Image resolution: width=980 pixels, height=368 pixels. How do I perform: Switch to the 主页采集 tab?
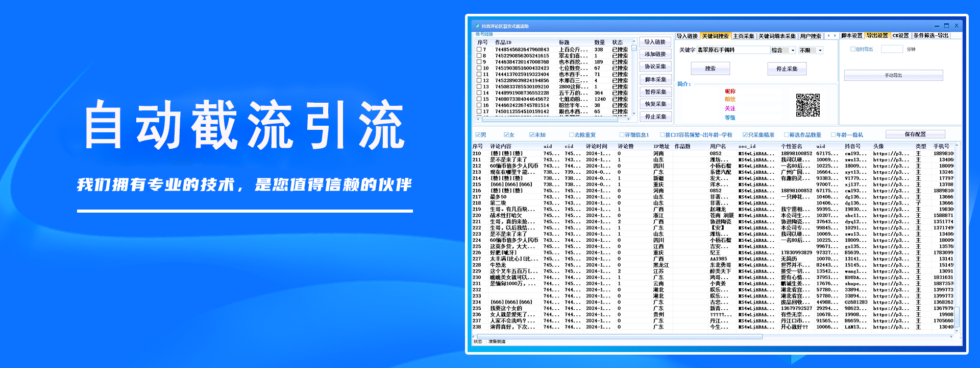coord(743,36)
